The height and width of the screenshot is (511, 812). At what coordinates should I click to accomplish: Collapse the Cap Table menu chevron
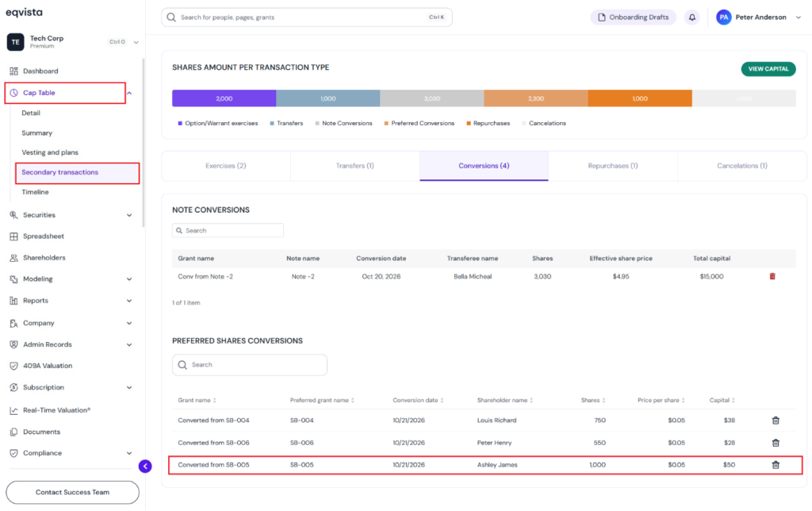pyautogui.click(x=129, y=94)
